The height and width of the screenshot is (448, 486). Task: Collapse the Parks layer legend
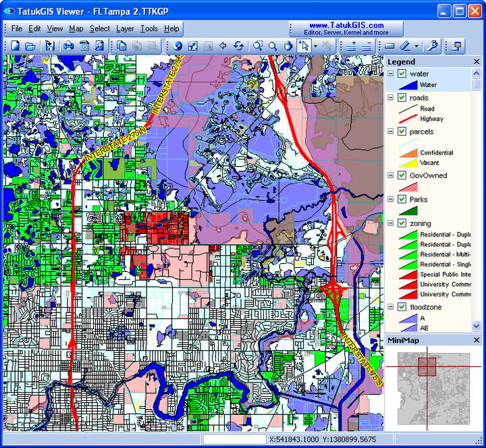click(391, 199)
